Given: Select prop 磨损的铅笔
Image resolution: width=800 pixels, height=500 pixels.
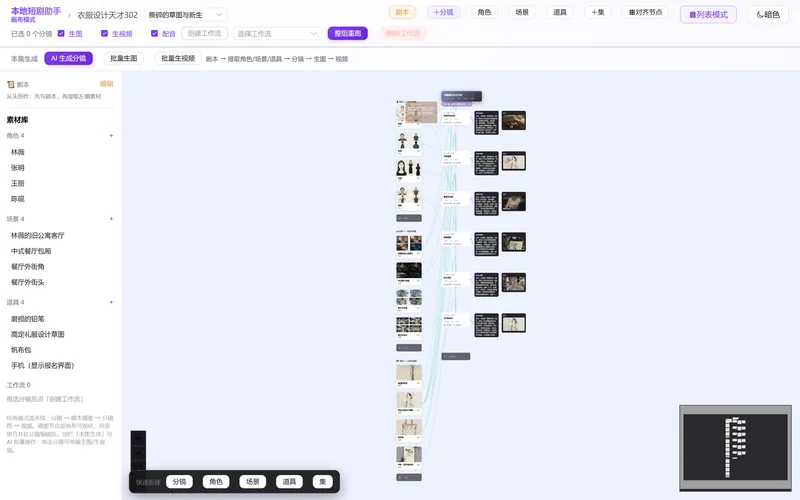Looking at the screenshot, I should [x=28, y=319].
